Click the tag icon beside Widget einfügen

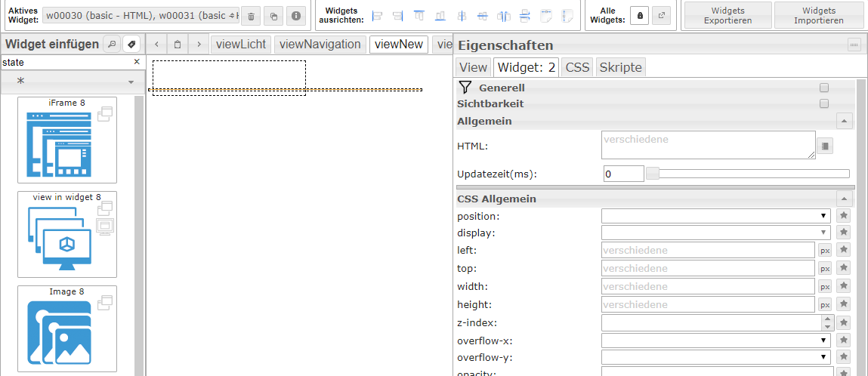131,44
